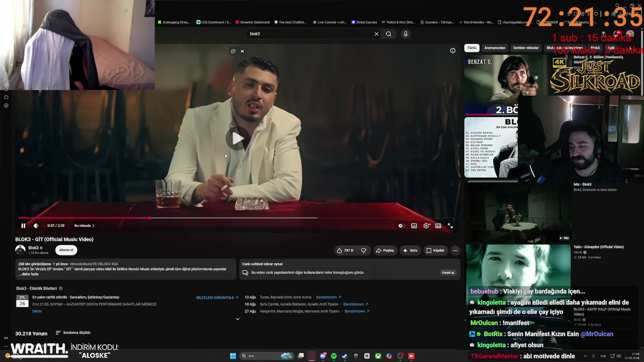Image resolution: width=644 pixels, height=362 pixels.
Task: Open the player settings gear
Action: 426,226
